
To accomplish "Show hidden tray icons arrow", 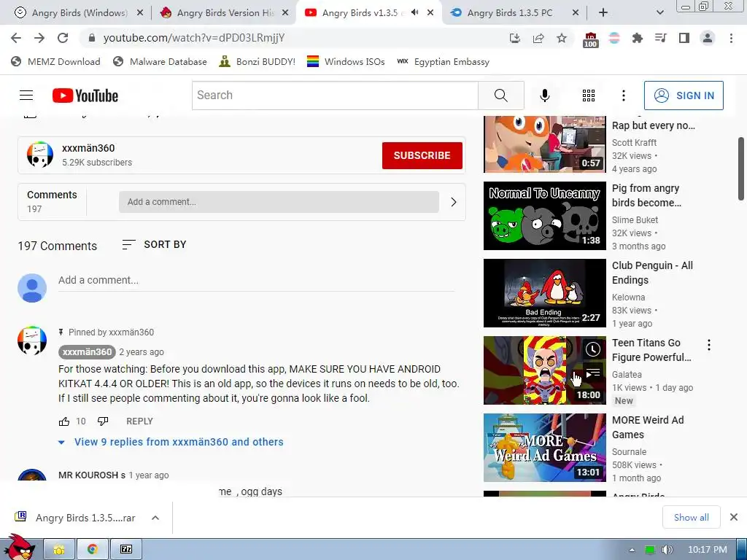I will pyautogui.click(x=632, y=550).
